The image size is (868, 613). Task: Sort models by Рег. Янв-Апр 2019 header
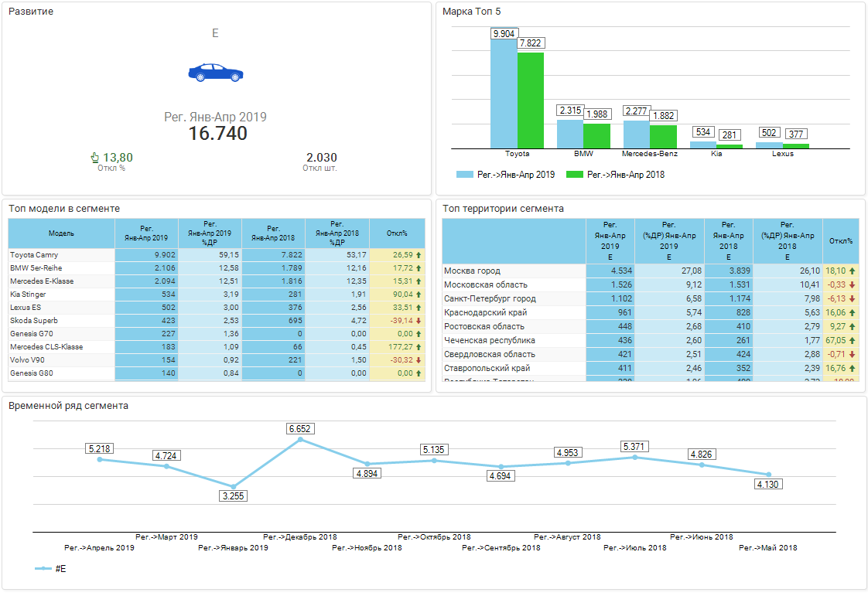[x=146, y=233]
